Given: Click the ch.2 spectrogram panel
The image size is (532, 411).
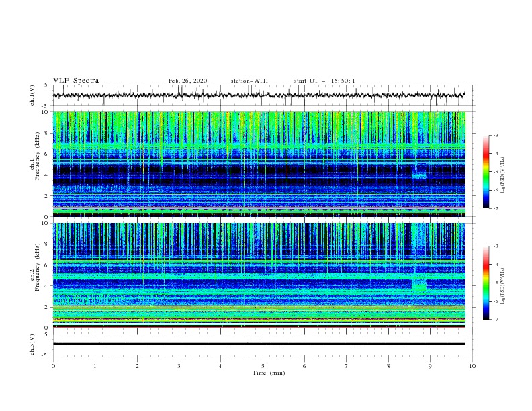Looking at the screenshot, I should pyautogui.click(x=259, y=275).
